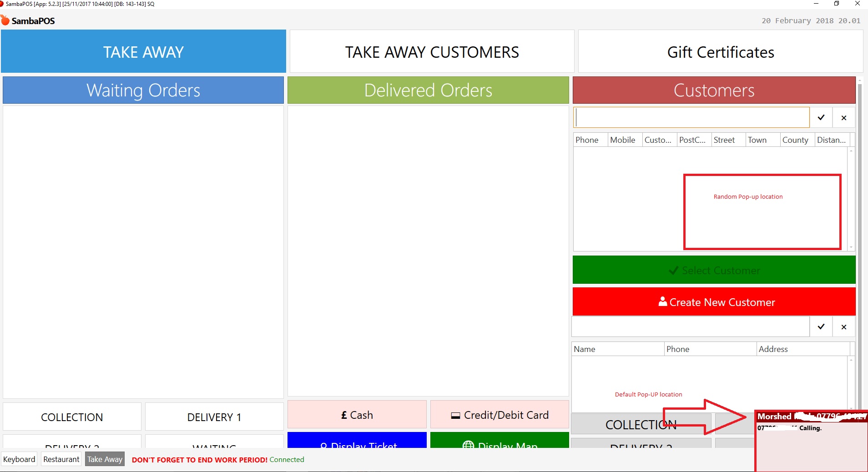
Task: Restore down the SambaPOS window
Action: (836, 4)
